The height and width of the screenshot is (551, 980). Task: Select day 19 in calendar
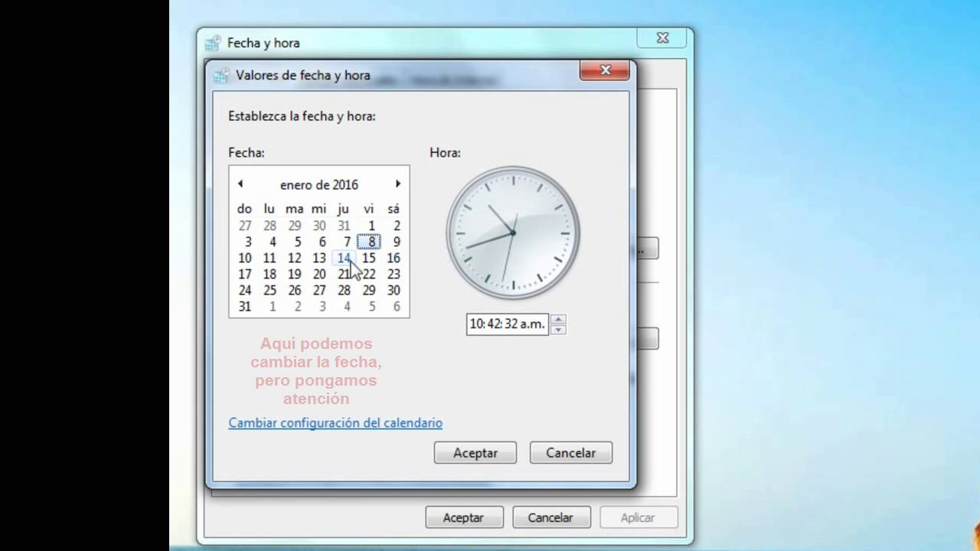(x=295, y=274)
